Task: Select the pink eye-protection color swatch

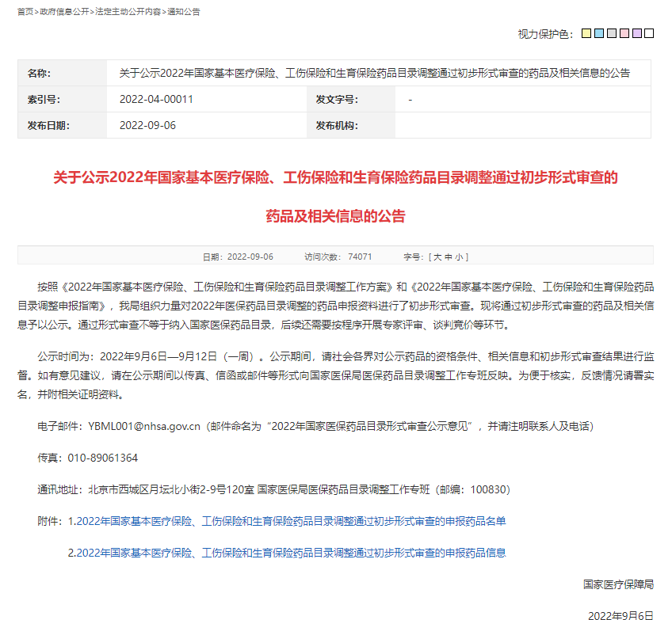Action: coord(624,33)
